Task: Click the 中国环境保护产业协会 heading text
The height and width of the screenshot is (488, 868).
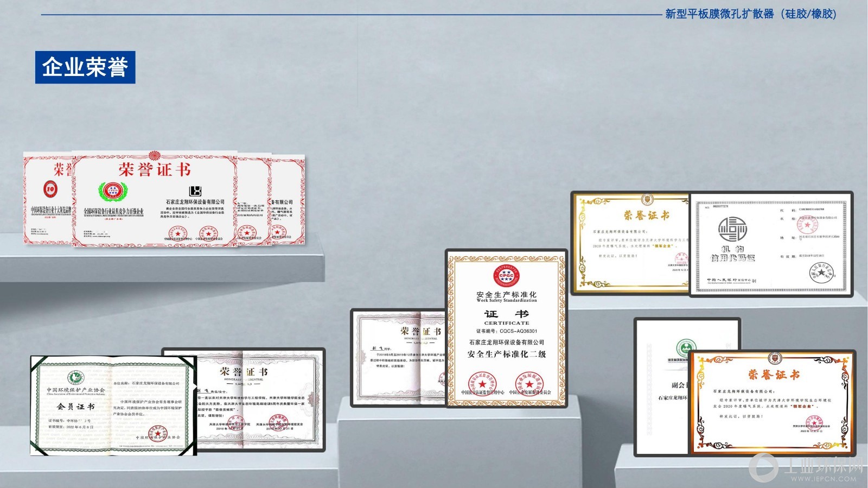Action: click(x=75, y=390)
